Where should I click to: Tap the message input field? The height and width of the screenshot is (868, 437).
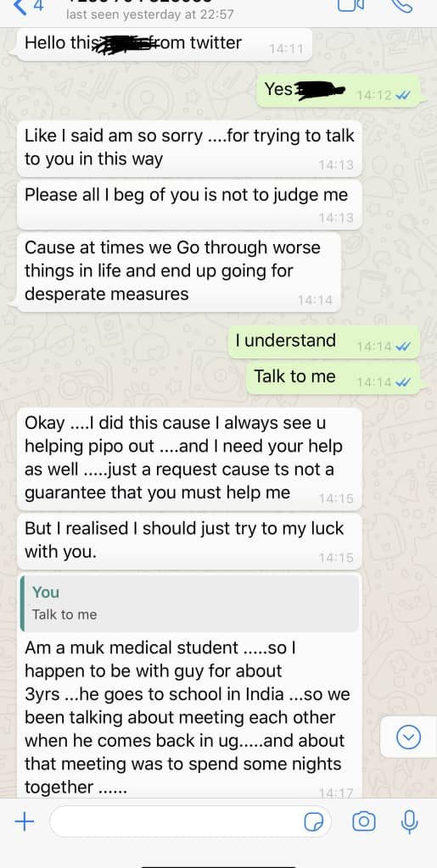click(190, 821)
